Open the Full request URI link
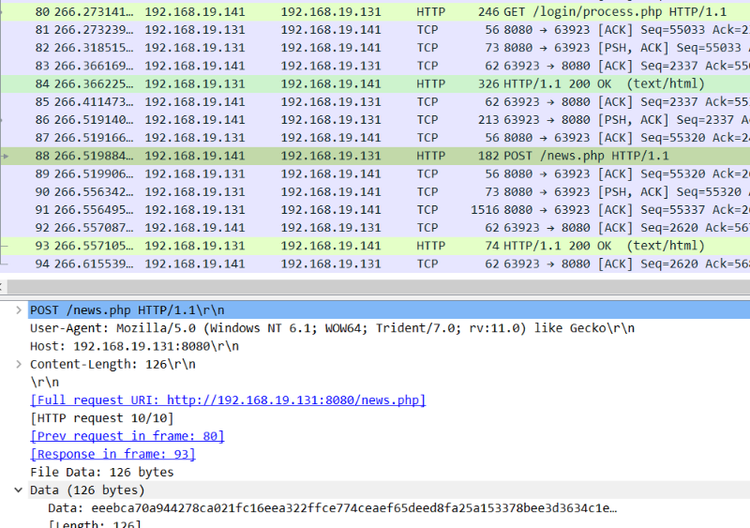Image resolution: width=750 pixels, height=528 pixels. pos(228,400)
